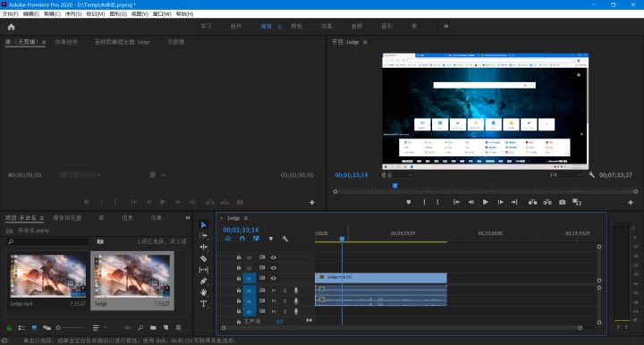The image size is (644, 345).
Task: Open timeline wrench display settings
Action: pos(285,239)
